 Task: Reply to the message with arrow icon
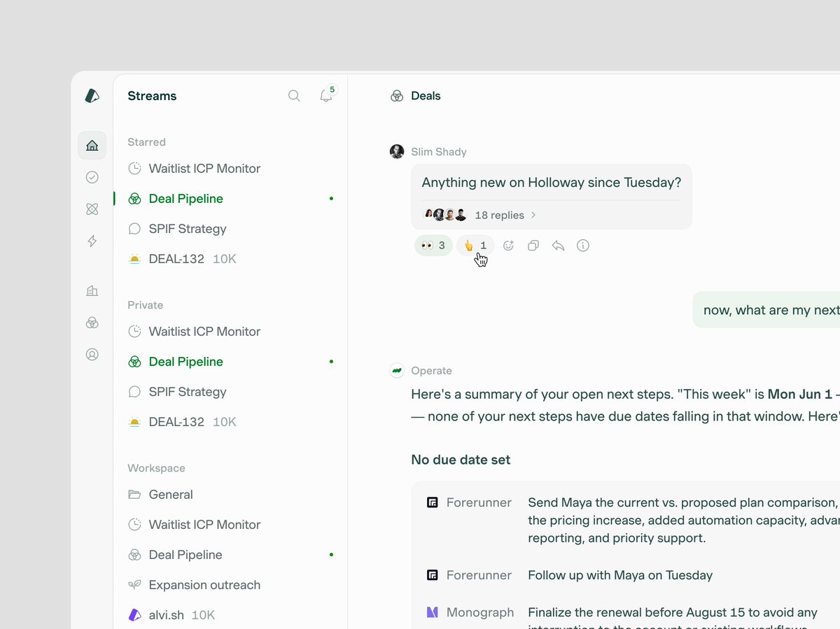[558, 246]
